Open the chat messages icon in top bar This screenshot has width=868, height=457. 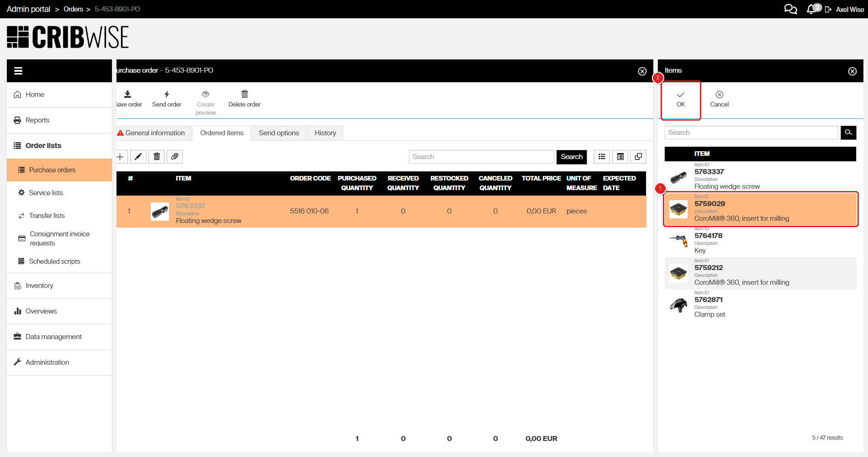790,9
